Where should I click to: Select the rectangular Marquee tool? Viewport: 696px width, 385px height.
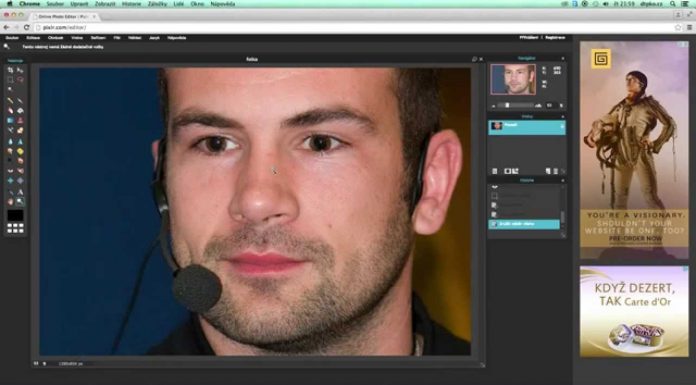click(10, 80)
